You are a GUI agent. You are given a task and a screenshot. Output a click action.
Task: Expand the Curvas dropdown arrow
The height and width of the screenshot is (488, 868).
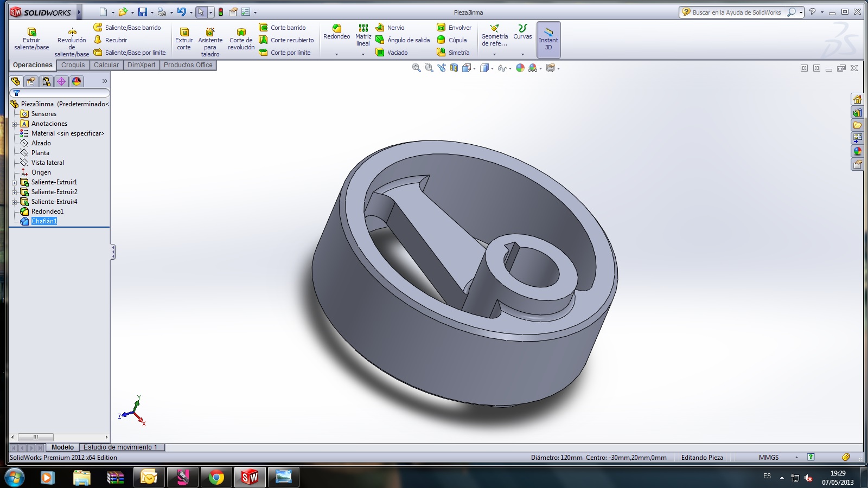click(x=522, y=54)
